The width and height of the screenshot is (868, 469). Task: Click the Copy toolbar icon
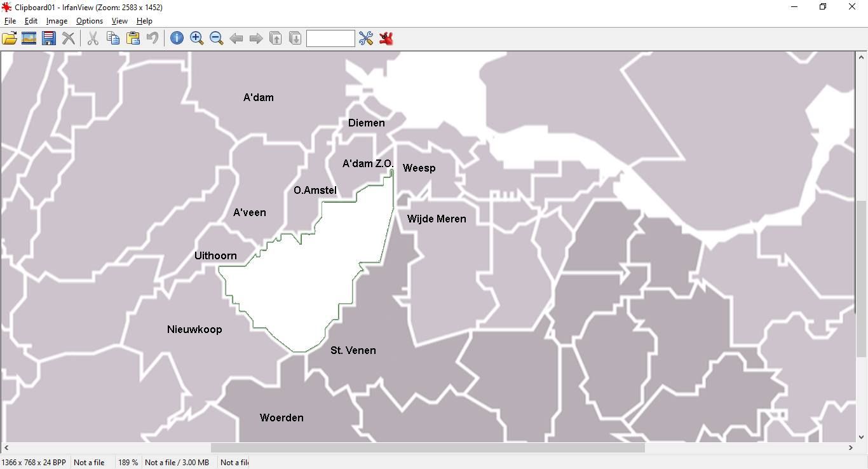point(113,38)
